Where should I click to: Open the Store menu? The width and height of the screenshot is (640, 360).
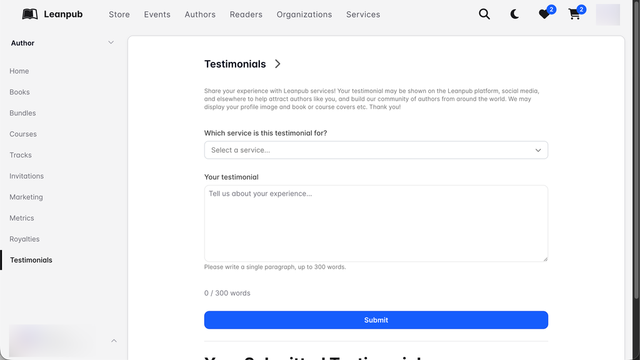click(119, 14)
